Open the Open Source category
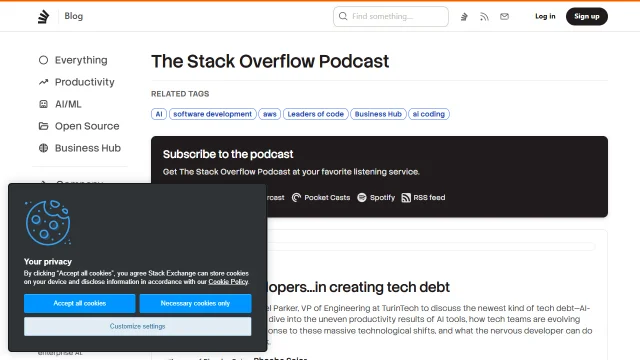This screenshot has height=360, width=640. tap(87, 126)
